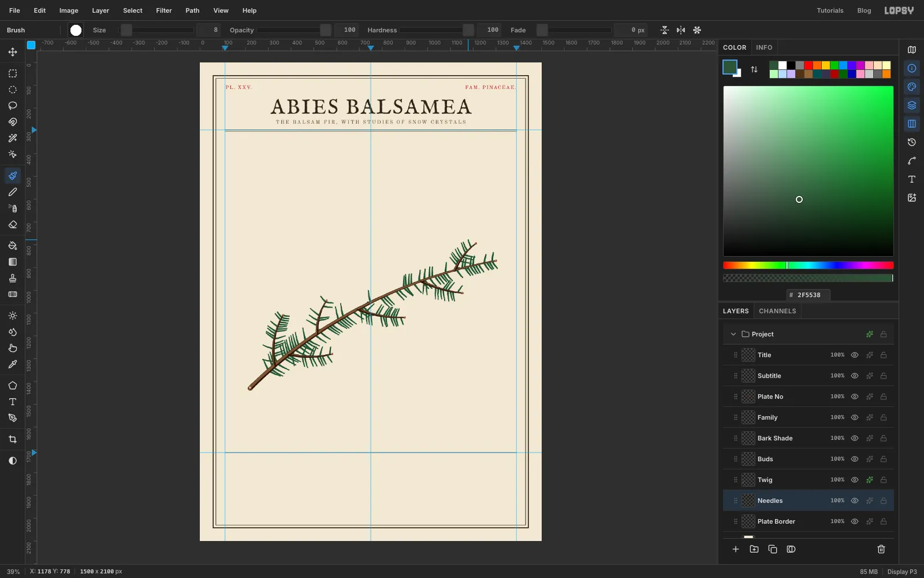Select the Eyedropper tool

(13, 364)
